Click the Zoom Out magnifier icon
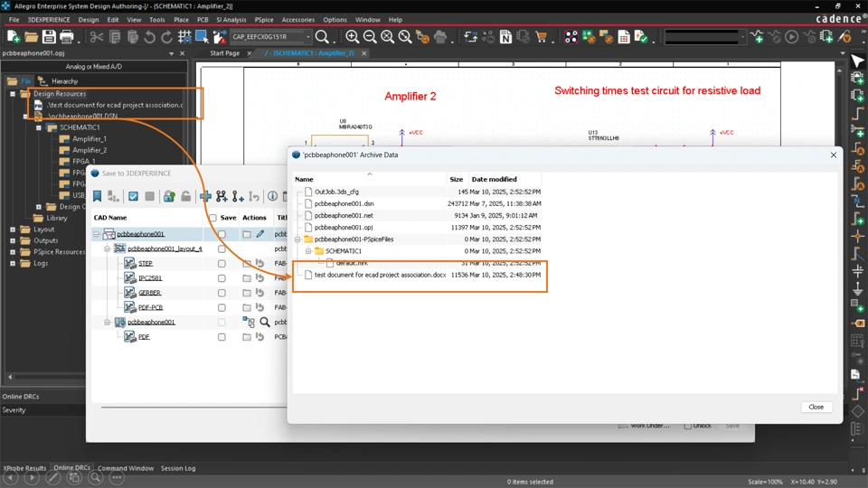The image size is (868, 488). 370,37
